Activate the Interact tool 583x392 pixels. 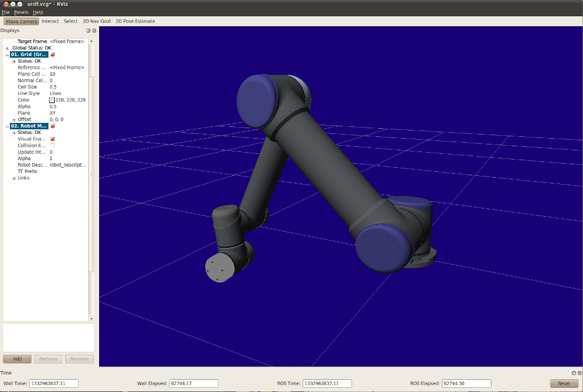(x=50, y=22)
